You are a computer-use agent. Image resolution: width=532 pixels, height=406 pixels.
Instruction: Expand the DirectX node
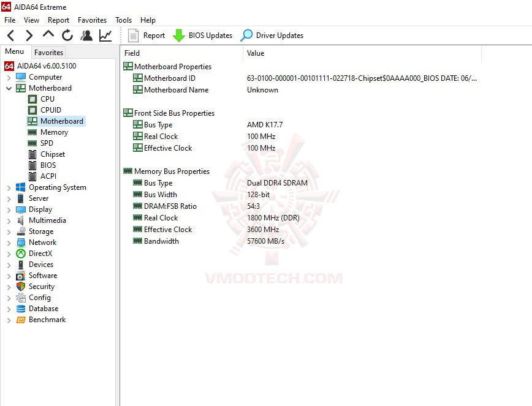(x=9, y=254)
